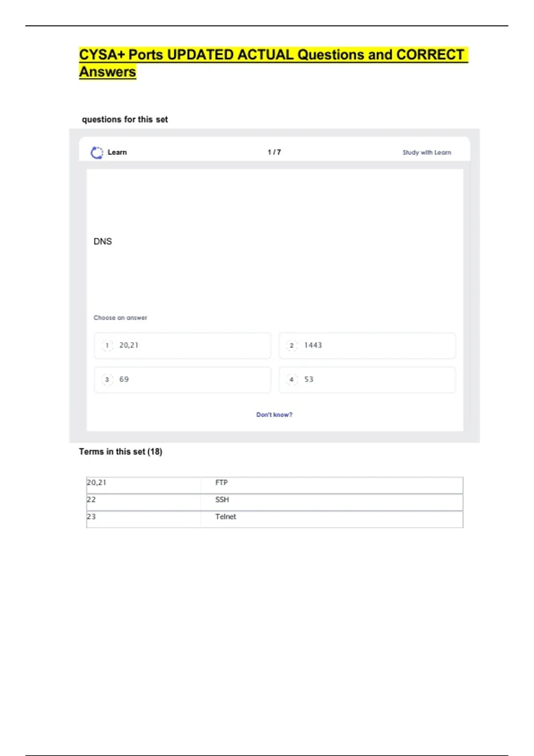Image resolution: width=534 pixels, height=756 pixels.
Task: Click the DNS question term
Action: (x=103, y=241)
